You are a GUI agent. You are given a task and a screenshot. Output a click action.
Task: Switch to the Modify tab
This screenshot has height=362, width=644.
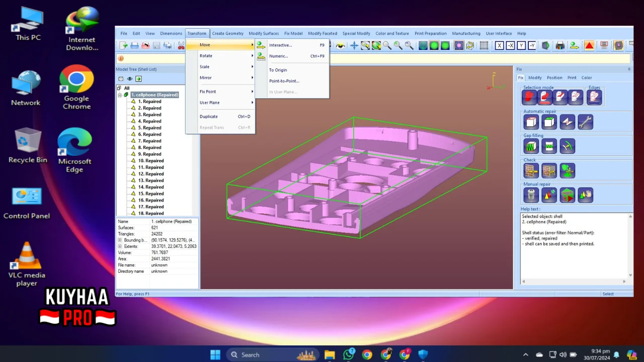coord(535,78)
